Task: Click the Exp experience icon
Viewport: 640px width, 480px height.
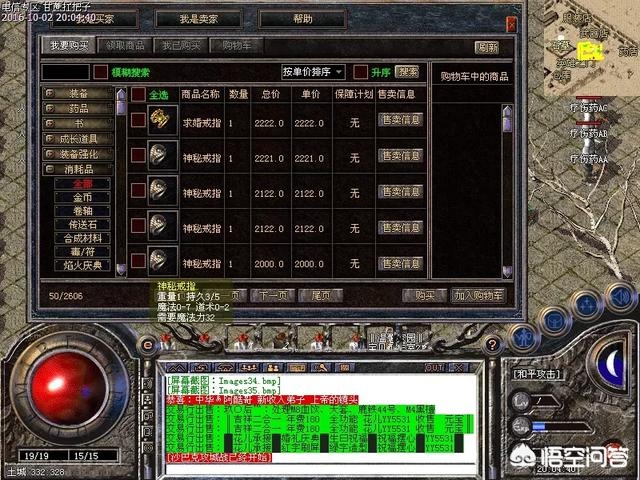Action: pyautogui.click(x=521, y=426)
